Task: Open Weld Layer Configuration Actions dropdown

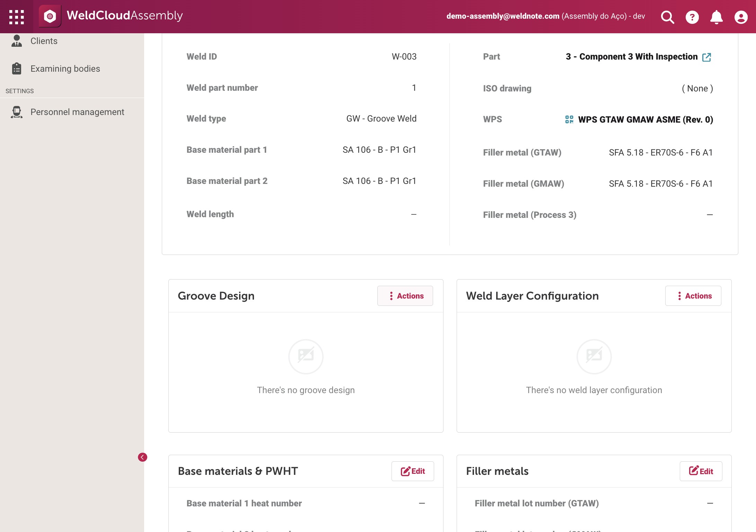Action: [693, 296]
